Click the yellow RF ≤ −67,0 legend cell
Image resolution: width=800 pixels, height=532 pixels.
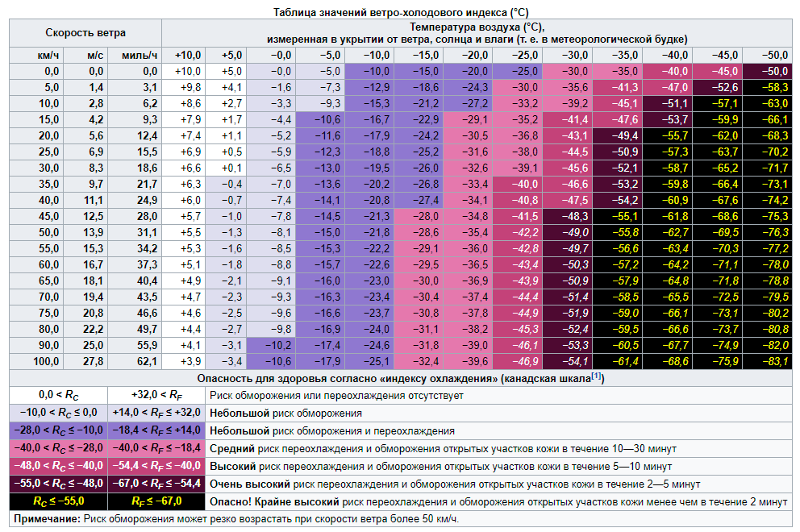pyautogui.click(x=156, y=501)
